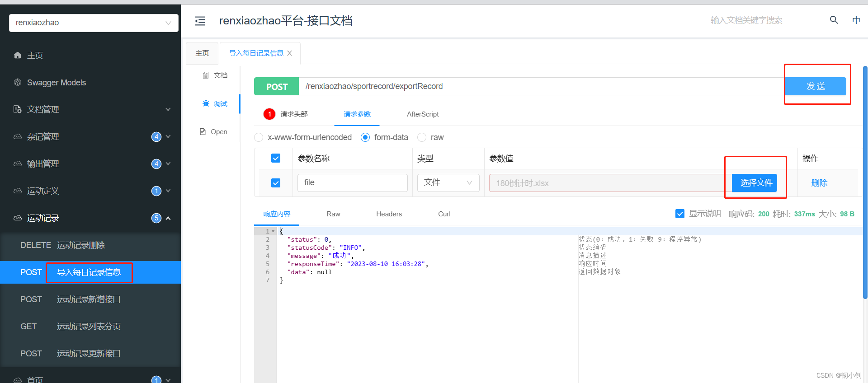This screenshot has width=868, height=383.
Task: Open the 调试 side tab
Action: coord(215,103)
